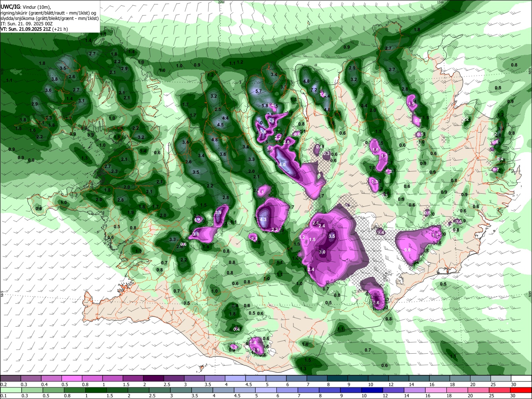532x399 pixels.
Task: Select the '0.4' label on the snow scale
Action: point(44,384)
